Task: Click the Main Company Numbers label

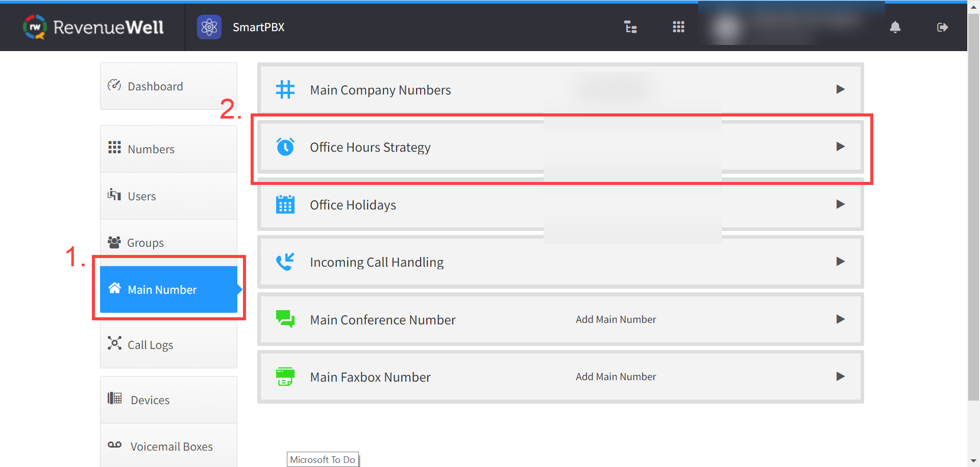Action: point(380,90)
